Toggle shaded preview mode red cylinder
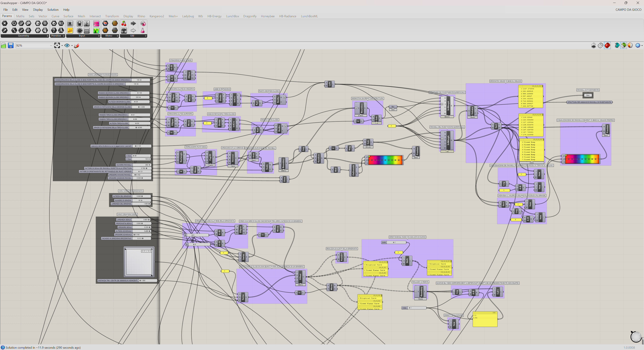 point(607,45)
